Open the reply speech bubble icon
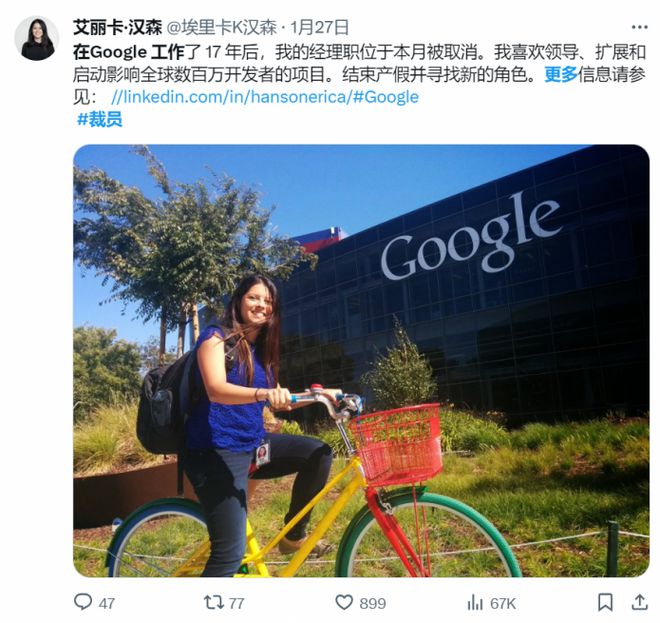The width and height of the screenshot is (660, 623). (x=83, y=602)
